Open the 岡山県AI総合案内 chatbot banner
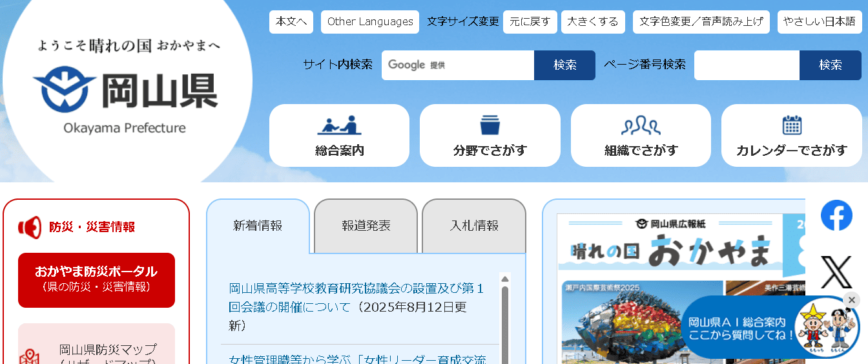The image size is (868, 364). point(741,328)
